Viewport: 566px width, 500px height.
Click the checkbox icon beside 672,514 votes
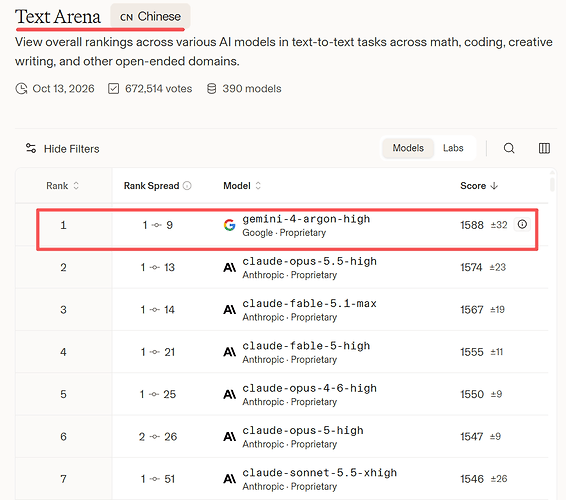[x=113, y=88]
